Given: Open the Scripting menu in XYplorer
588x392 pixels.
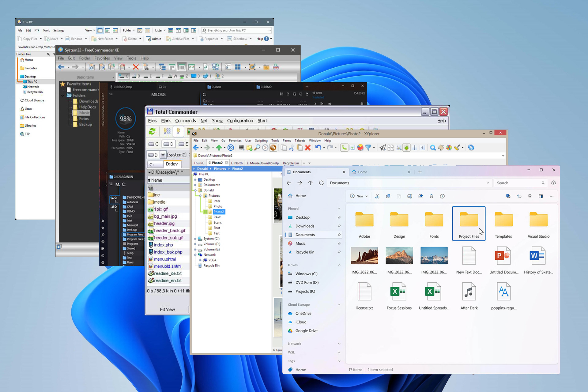Looking at the screenshot, I should pos(261,141).
